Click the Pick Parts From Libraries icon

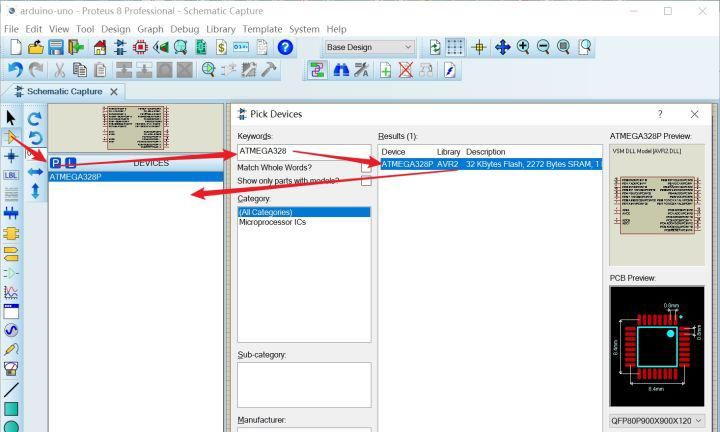[208, 70]
